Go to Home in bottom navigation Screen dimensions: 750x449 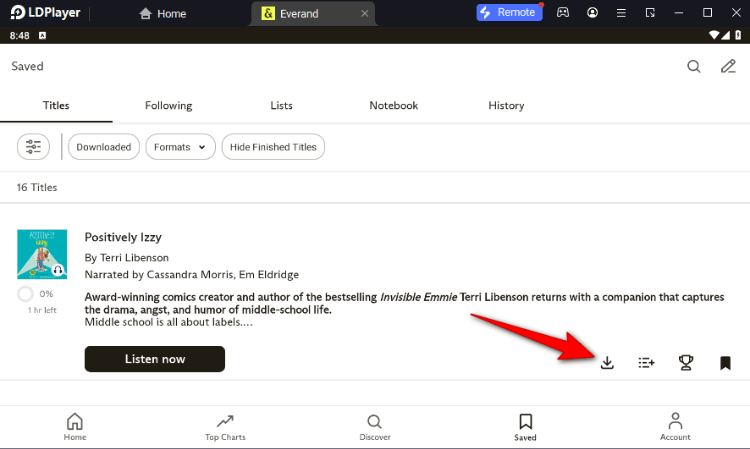75,427
